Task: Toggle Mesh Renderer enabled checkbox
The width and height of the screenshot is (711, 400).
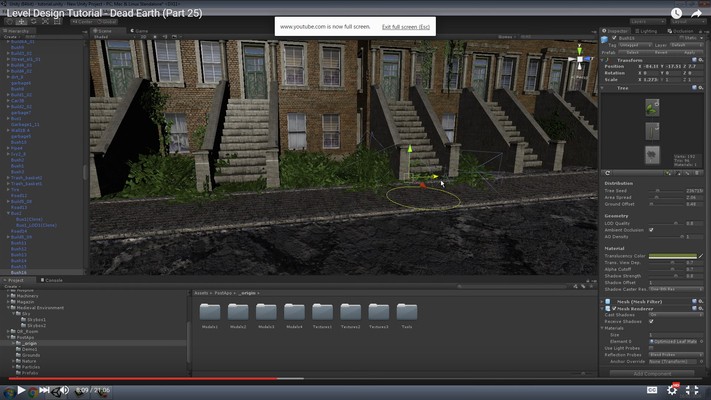Action: pos(614,308)
